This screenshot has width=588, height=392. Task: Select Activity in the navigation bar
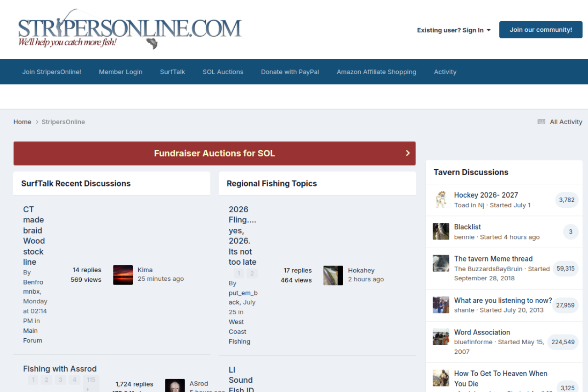[445, 72]
